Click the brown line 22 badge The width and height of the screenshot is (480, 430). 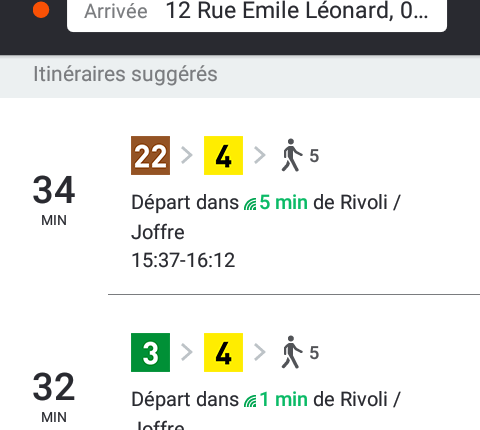[x=150, y=155]
